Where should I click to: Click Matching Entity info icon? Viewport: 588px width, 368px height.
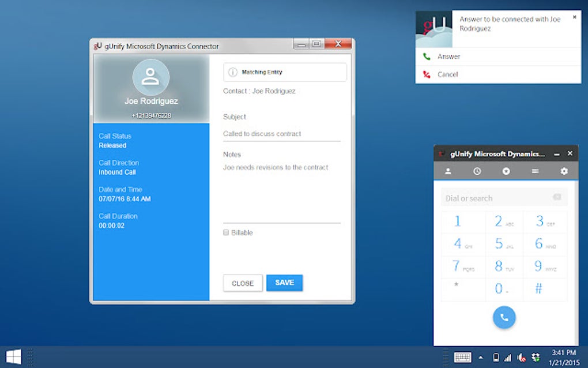tap(233, 72)
